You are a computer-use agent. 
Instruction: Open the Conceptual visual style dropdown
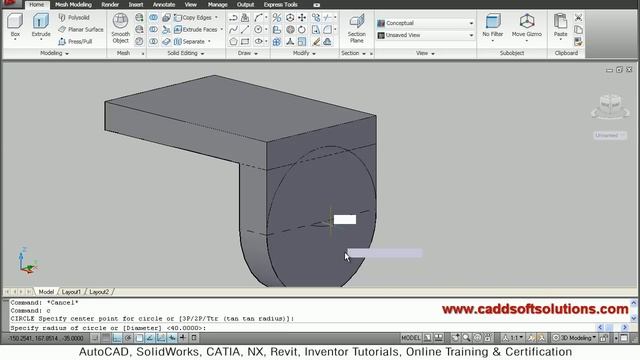click(x=425, y=23)
